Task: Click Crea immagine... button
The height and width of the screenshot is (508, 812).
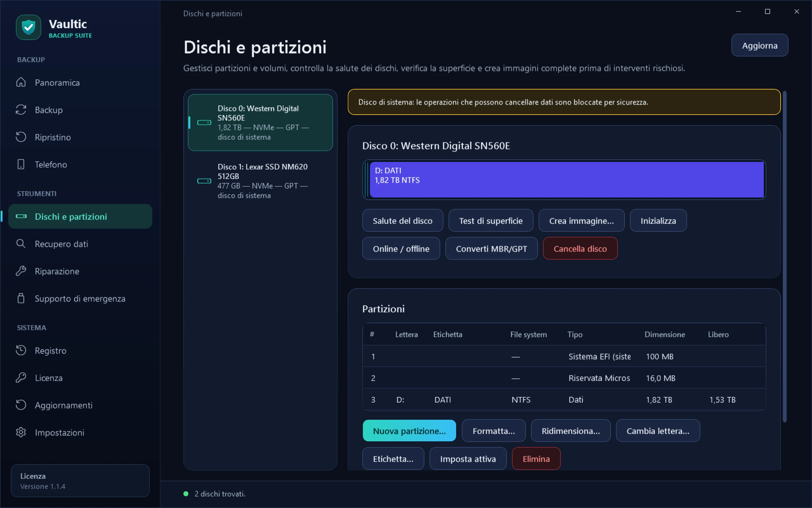Action: pyautogui.click(x=581, y=220)
